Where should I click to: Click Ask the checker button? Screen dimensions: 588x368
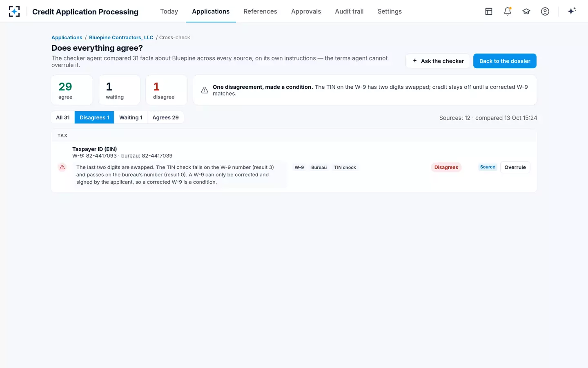point(438,61)
